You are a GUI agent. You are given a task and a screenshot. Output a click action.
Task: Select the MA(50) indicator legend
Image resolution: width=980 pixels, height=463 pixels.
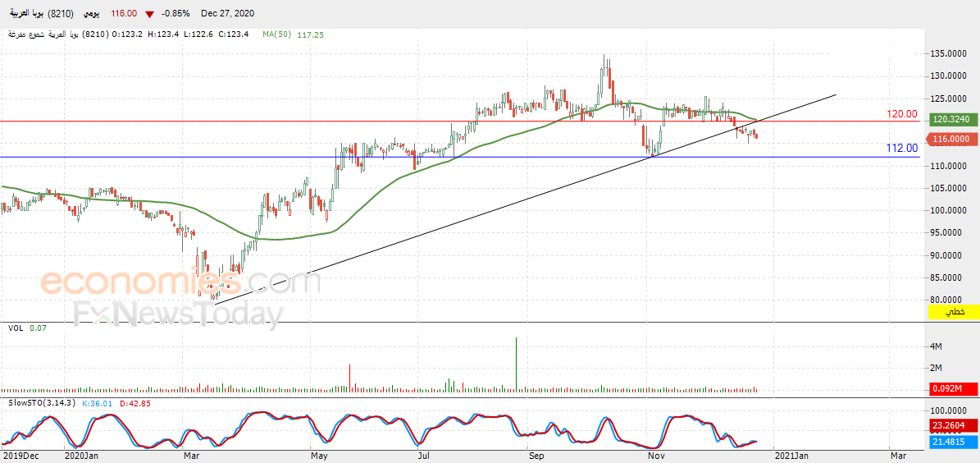277,34
